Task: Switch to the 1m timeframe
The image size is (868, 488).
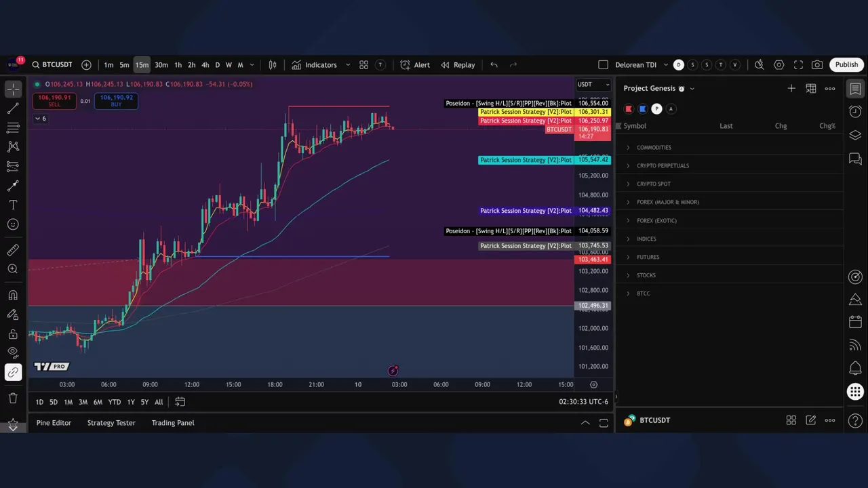Action: 108,65
